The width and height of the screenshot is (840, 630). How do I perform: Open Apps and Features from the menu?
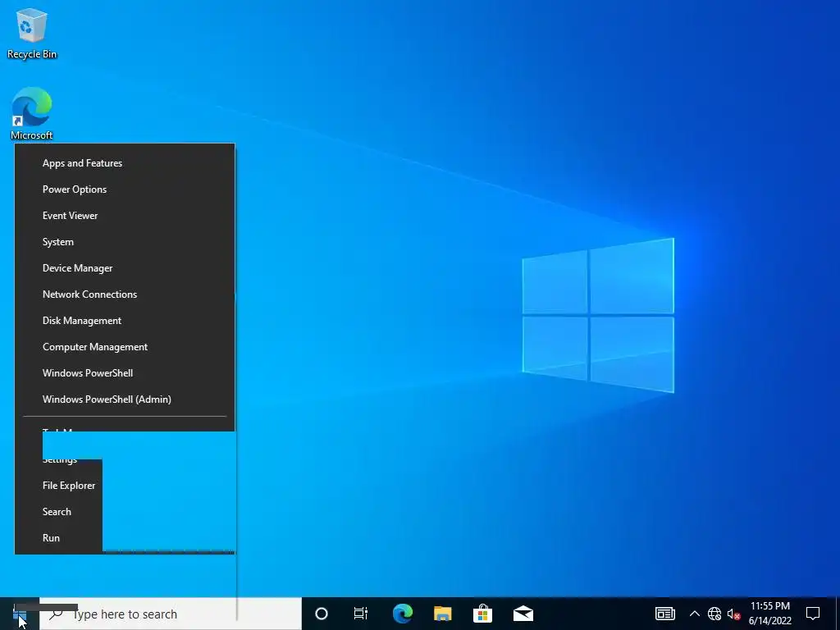click(x=125, y=163)
